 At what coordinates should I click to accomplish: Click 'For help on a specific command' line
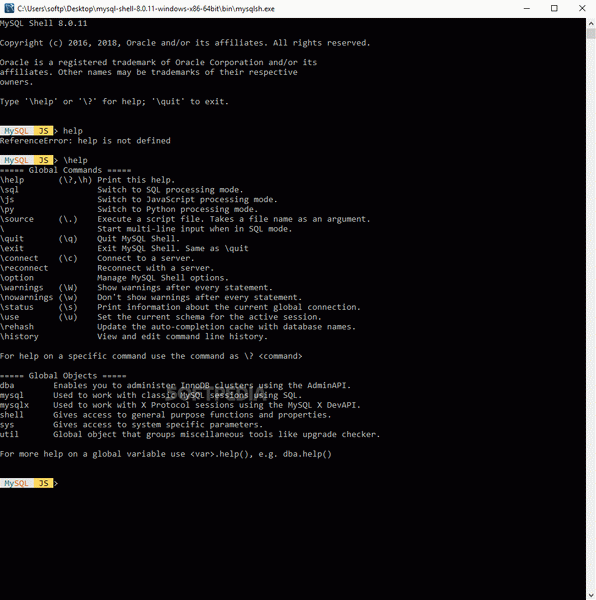(x=151, y=356)
